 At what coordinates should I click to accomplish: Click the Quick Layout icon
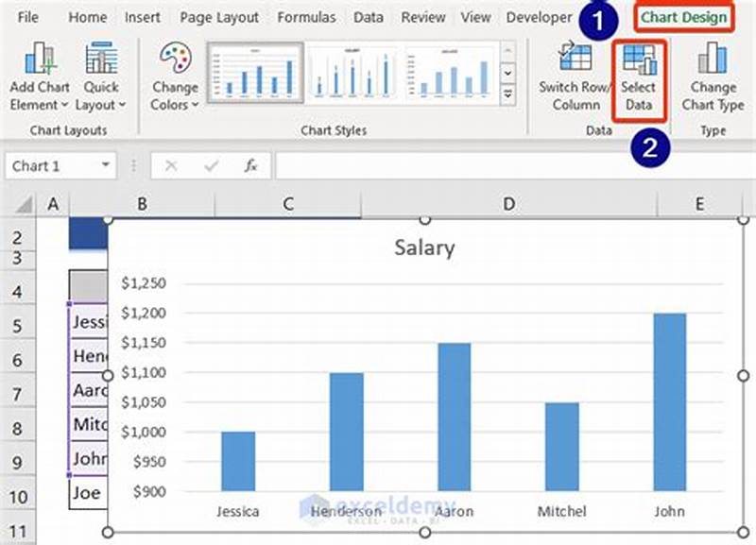coord(101,59)
